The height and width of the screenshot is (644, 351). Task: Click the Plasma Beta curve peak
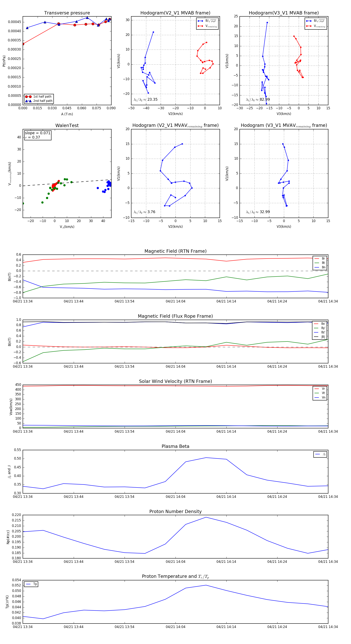coord(206,458)
